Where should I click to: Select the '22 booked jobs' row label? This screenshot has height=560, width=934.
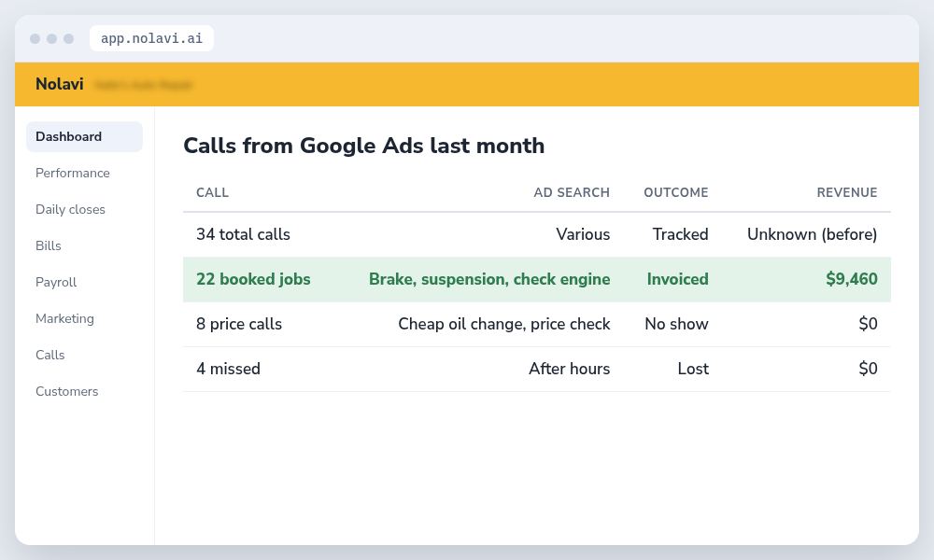pyautogui.click(x=253, y=279)
